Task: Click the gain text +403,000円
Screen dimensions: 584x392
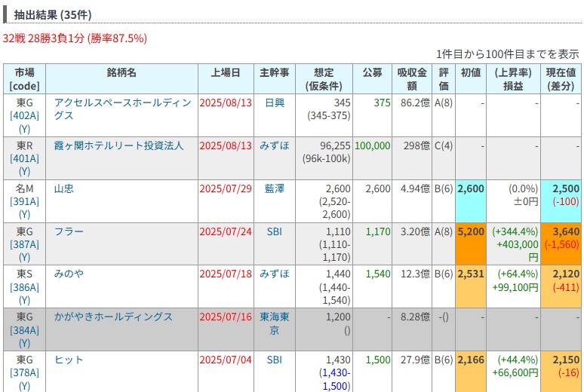Action: tap(518, 251)
